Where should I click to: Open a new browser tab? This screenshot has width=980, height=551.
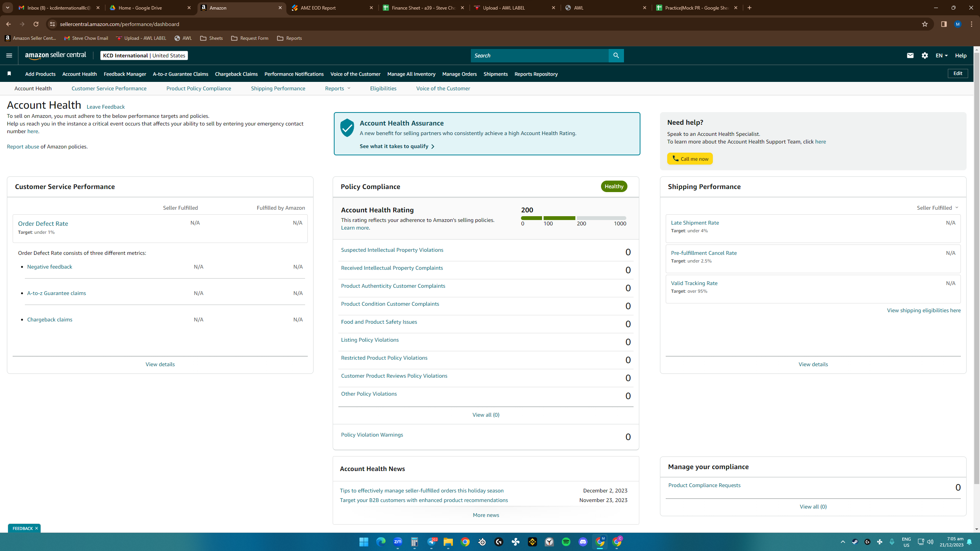tap(750, 8)
